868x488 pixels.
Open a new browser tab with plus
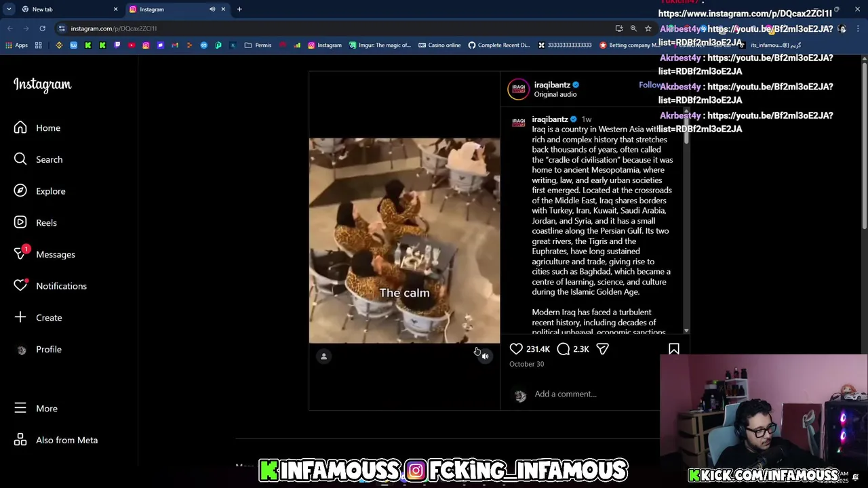(x=239, y=9)
